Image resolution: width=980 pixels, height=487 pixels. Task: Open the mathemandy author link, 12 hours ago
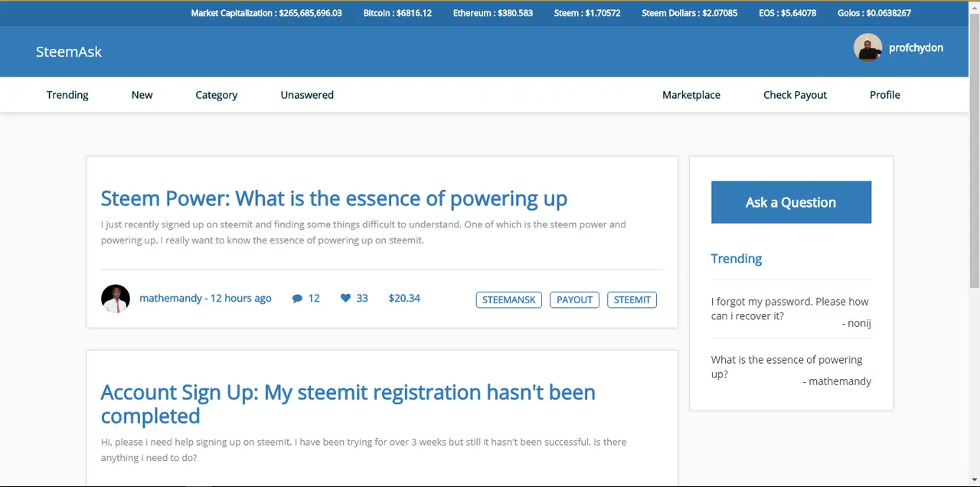click(205, 298)
